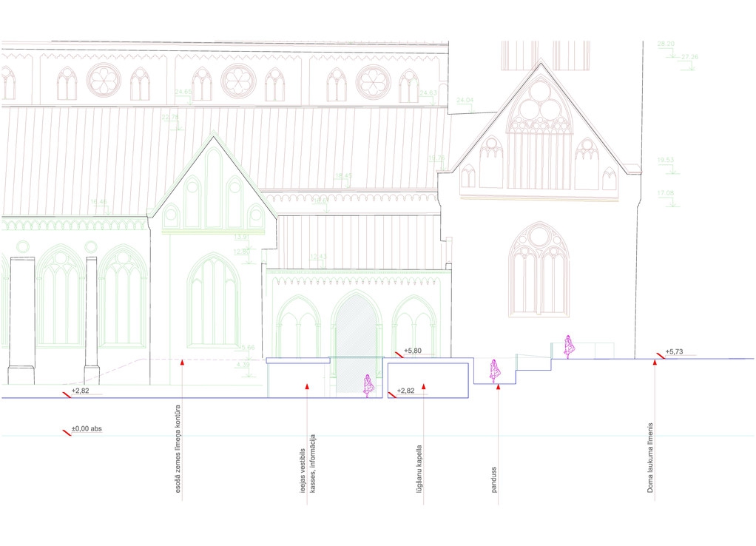
Task: Select the 17,08 elevation annotation
Action: pos(666,193)
